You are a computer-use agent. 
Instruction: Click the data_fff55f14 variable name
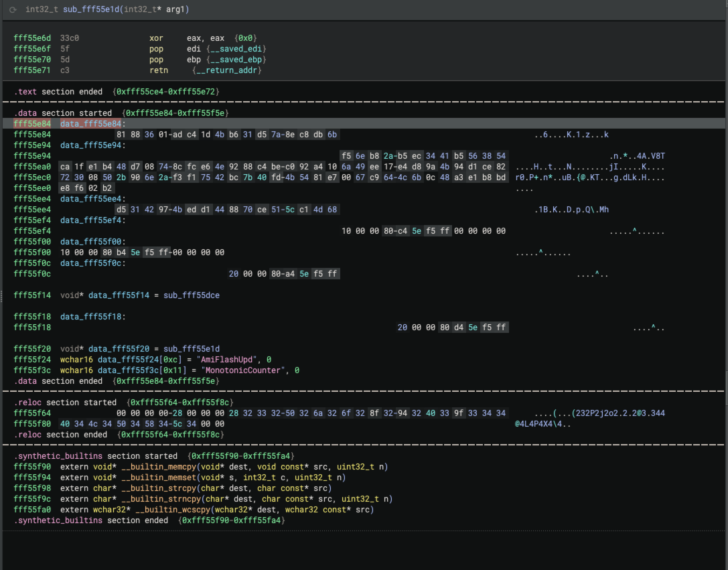click(119, 295)
